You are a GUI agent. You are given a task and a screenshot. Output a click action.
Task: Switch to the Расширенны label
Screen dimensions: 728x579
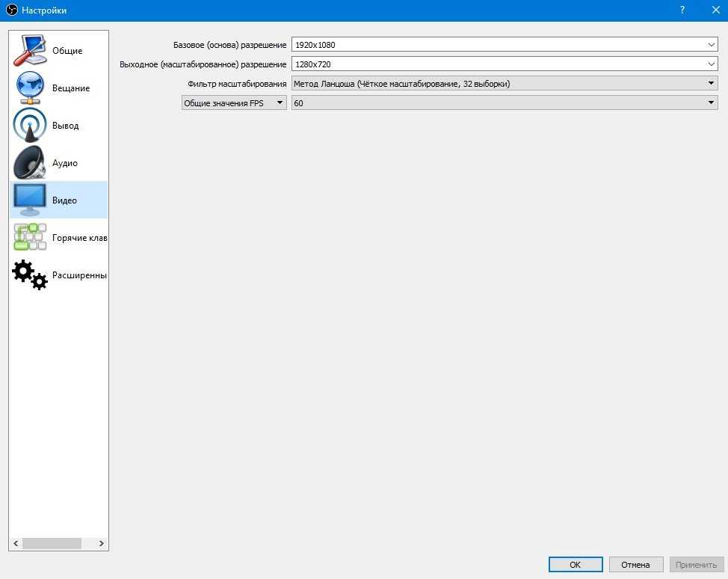pos(80,275)
